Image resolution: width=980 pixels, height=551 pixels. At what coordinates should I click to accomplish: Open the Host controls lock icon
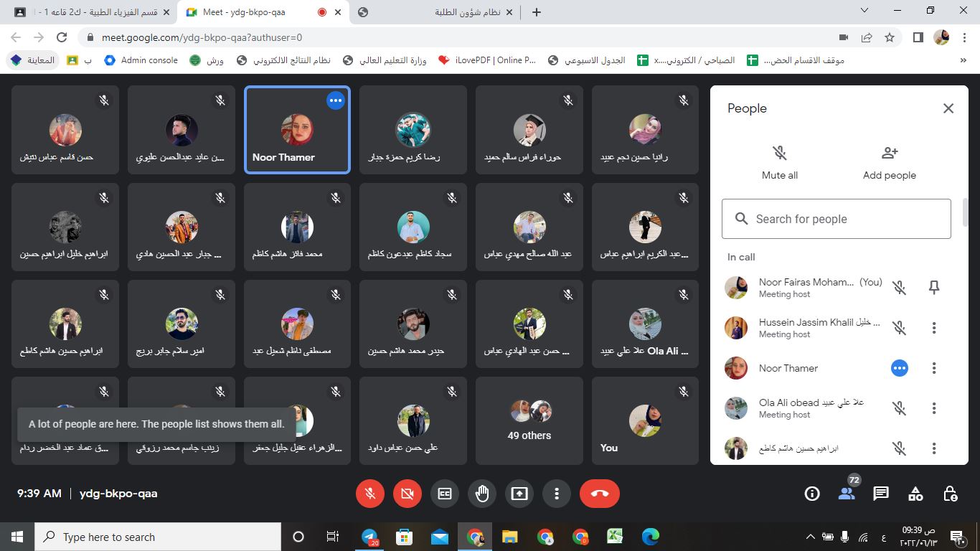coord(950,494)
